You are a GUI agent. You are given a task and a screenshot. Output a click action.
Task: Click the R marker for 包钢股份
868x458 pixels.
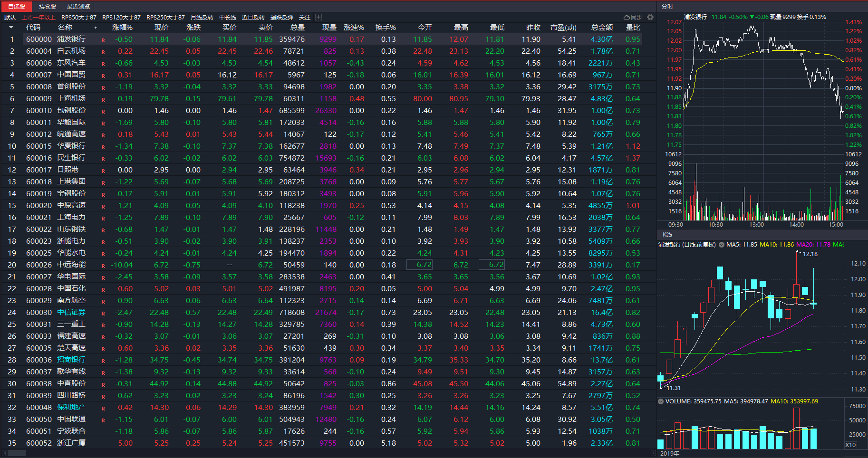pyautogui.click(x=103, y=111)
